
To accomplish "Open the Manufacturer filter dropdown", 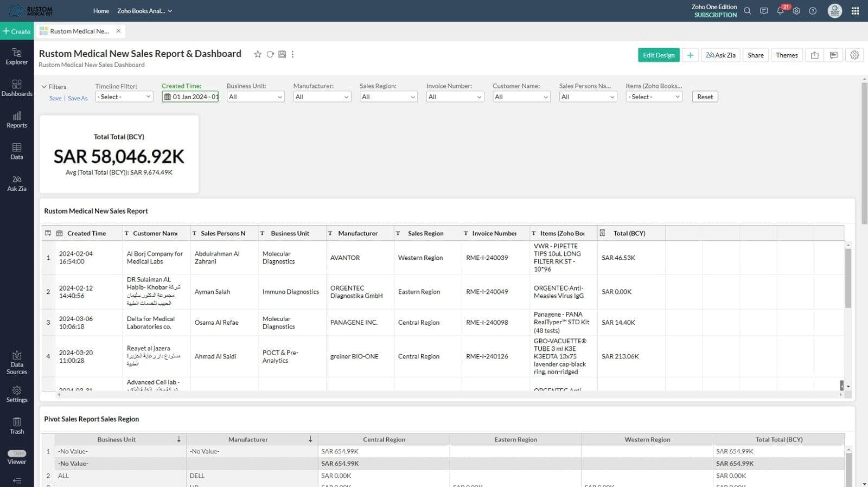I will [x=322, y=97].
